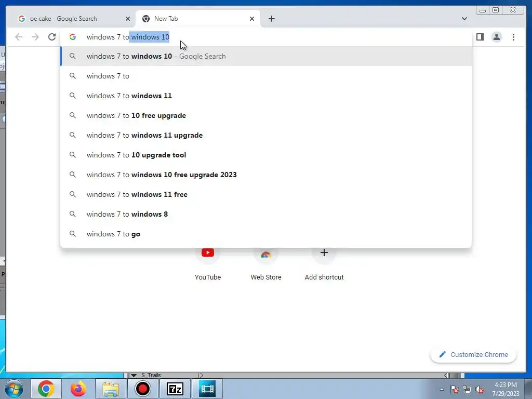Screen dimensions: 532x399
Task: Close the New Tab tab
Action: coord(252,19)
